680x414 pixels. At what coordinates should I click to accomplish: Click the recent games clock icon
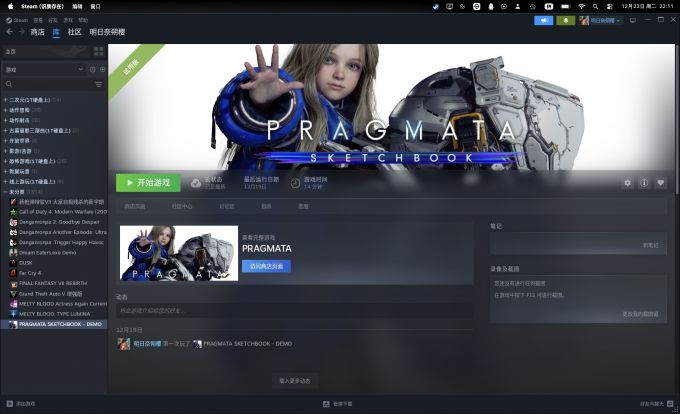(x=91, y=69)
